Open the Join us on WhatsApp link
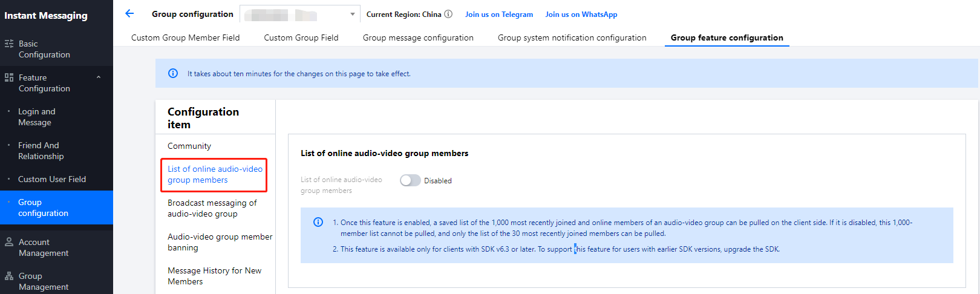 581,15
